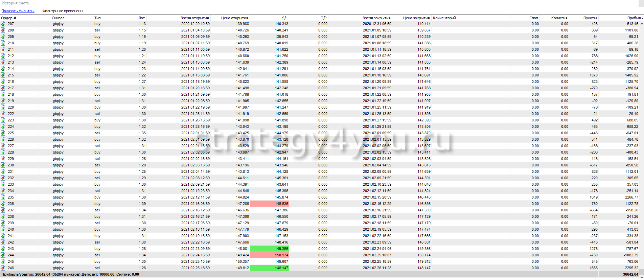
Task: Select the row icon for order 243
Action: 3,249
